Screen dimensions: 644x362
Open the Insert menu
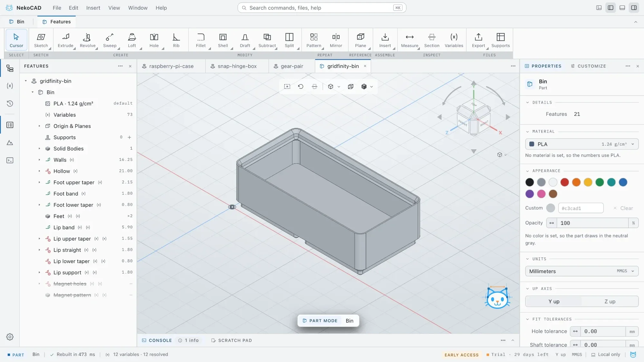(93, 8)
